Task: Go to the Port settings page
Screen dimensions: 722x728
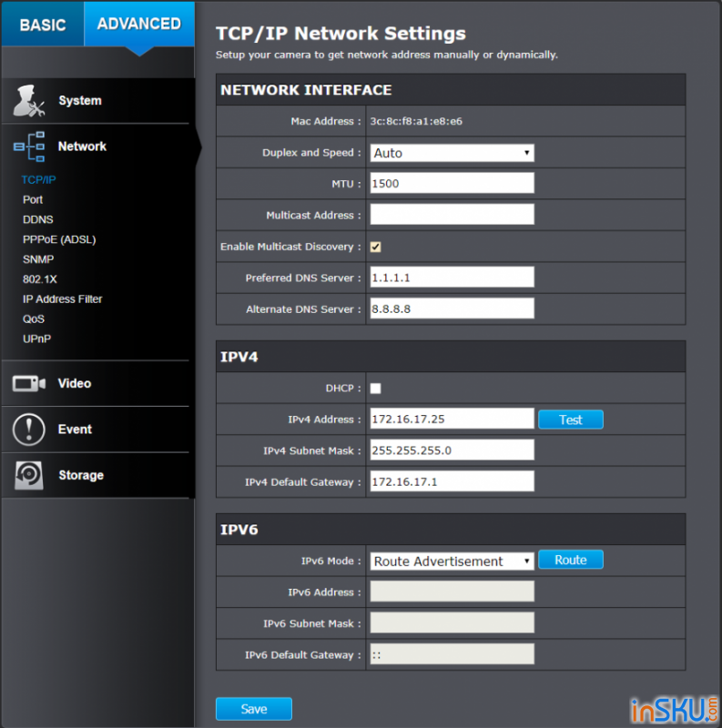Action: pyautogui.click(x=33, y=199)
